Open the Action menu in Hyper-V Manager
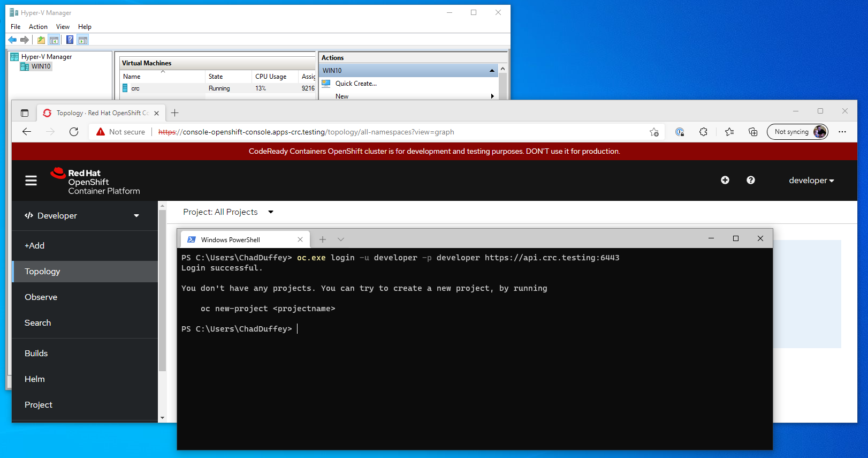The height and width of the screenshot is (458, 868). coord(38,27)
